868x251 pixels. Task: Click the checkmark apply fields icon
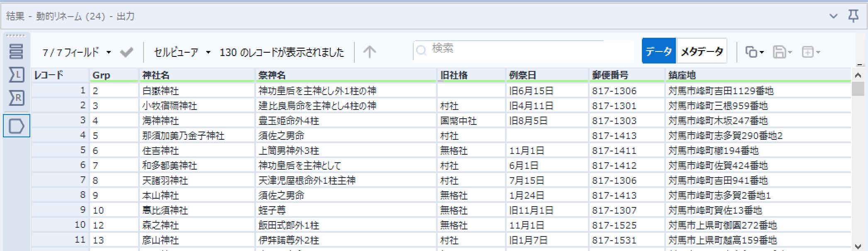click(x=127, y=52)
